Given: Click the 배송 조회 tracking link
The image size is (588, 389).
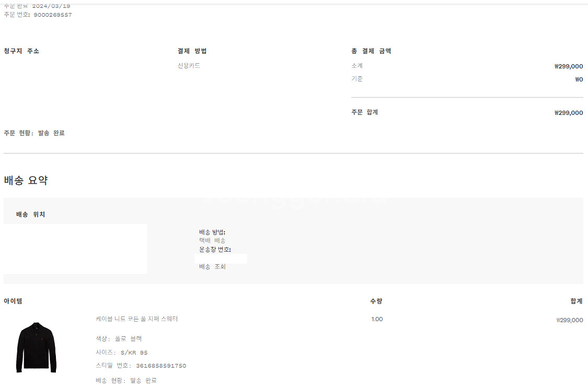Looking at the screenshot, I should [x=212, y=267].
